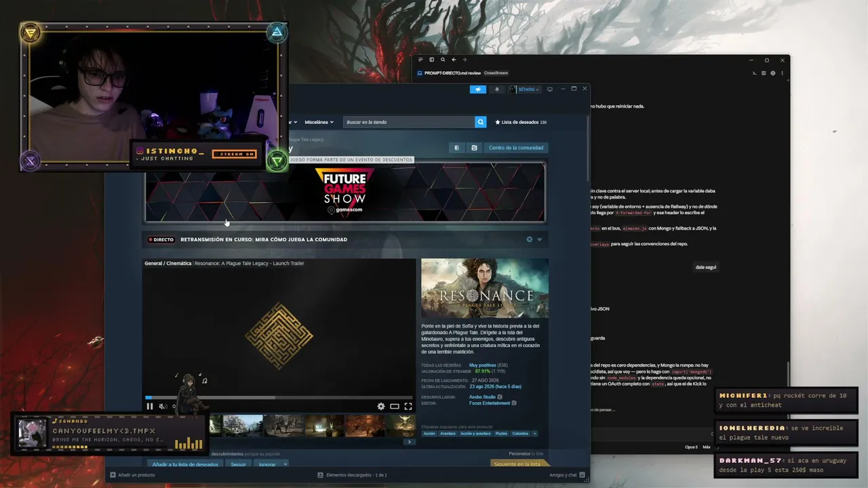Open broadcast settings gear icon
868x488 pixels.
tap(530, 239)
